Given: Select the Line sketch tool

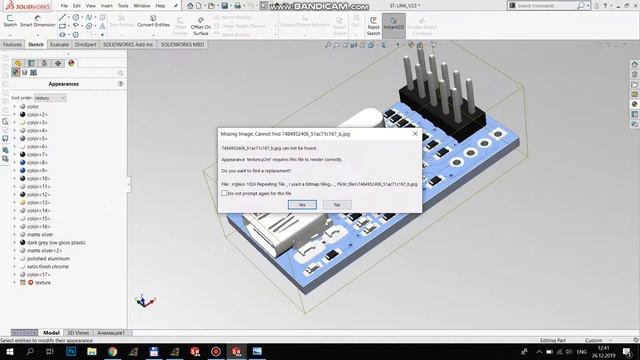Looking at the screenshot, I should pyautogui.click(x=62, y=18).
